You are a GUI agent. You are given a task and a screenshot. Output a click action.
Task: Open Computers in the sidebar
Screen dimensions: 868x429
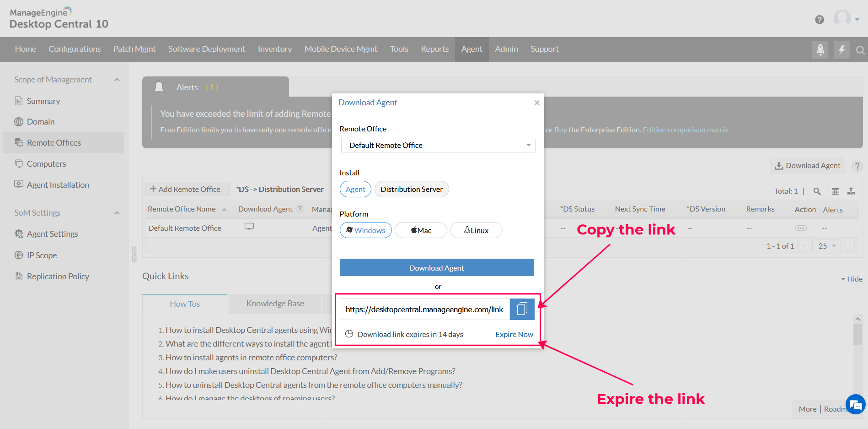[46, 164]
